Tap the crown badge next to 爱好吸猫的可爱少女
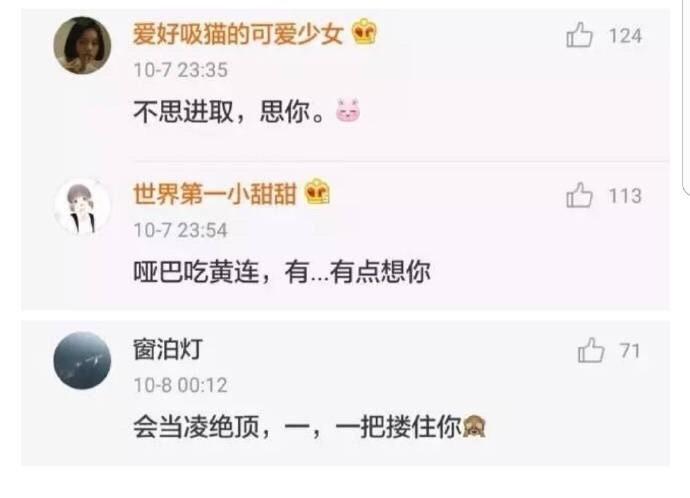 (364, 32)
